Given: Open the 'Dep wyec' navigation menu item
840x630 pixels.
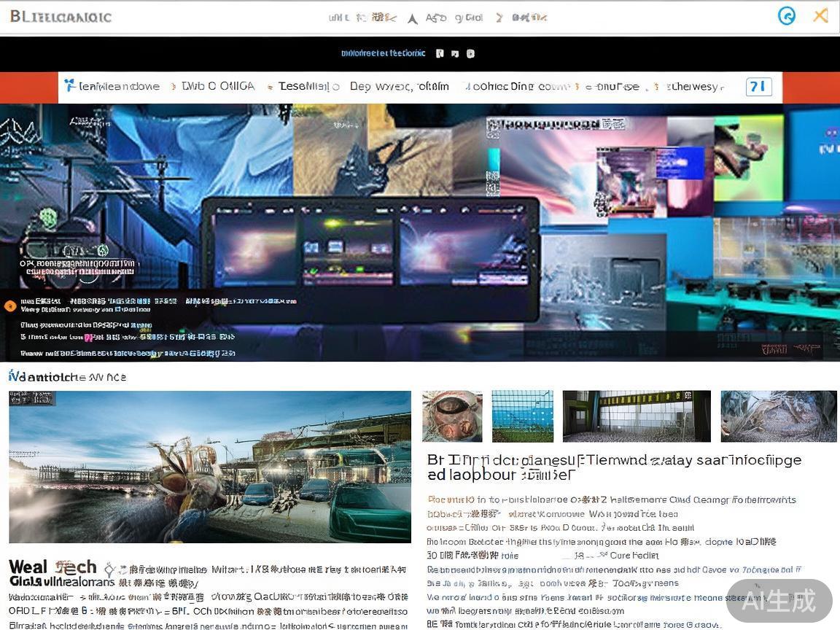Looking at the screenshot, I should [x=399, y=86].
